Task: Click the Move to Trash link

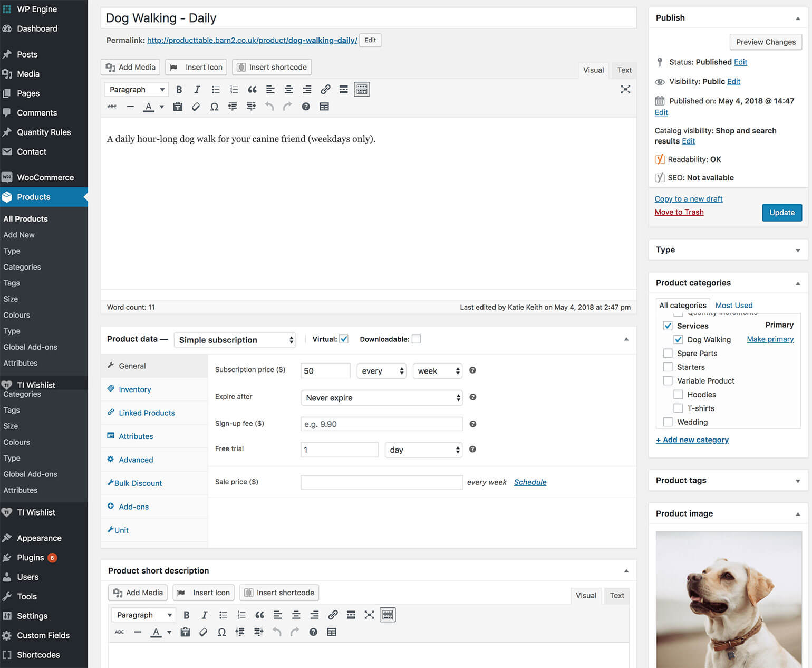Action: (679, 212)
